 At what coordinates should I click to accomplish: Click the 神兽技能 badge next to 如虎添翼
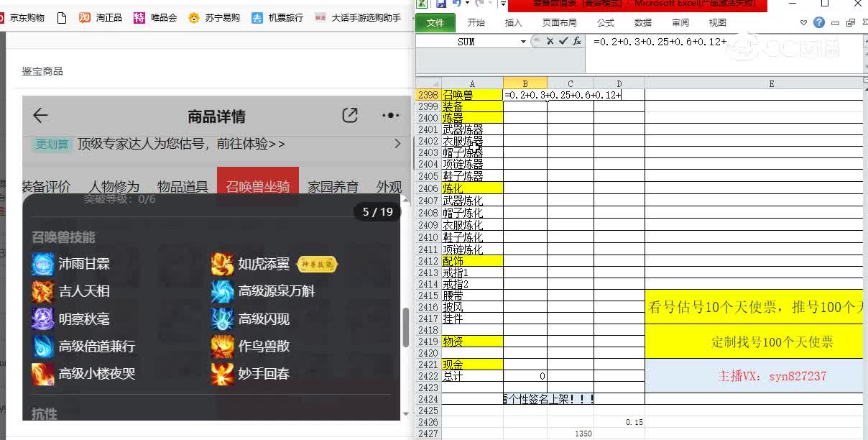317,265
